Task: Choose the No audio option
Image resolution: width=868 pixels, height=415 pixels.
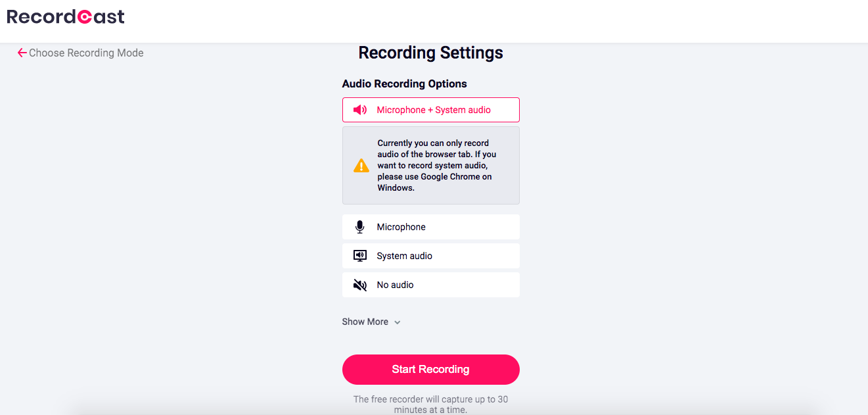Action: 431,285
